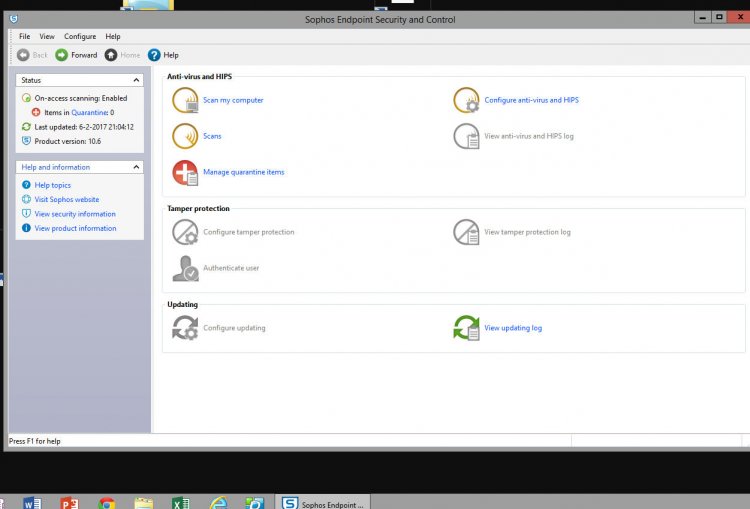Open the Help topics link
This screenshot has height=509, width=750.
(52, 185)
